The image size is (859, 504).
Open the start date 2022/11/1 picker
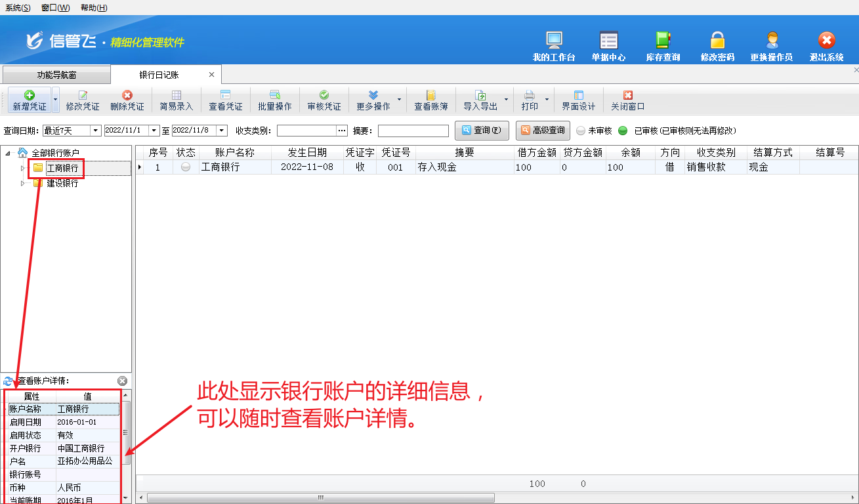click(x=154, y=131)
